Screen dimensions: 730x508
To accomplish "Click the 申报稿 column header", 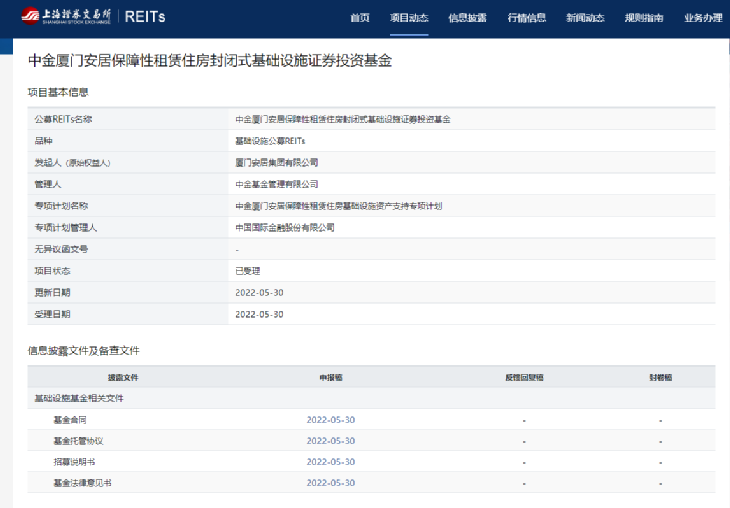I will pos(330,377).
